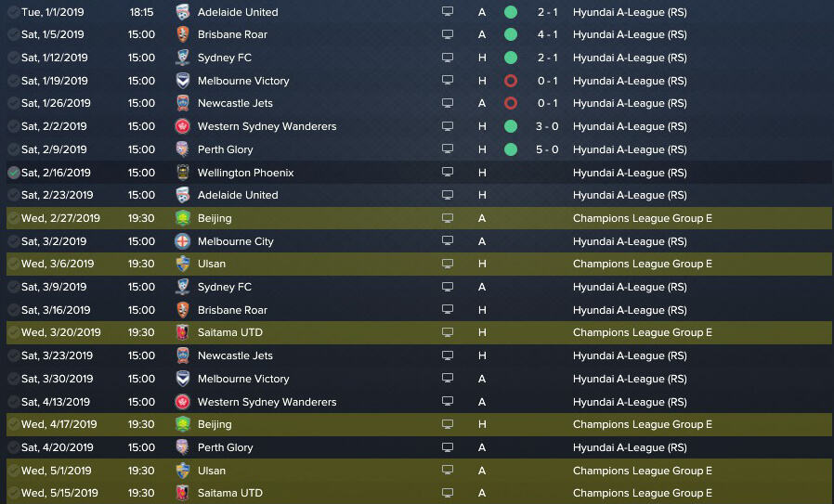Click the Ulsan club crest on 3/6/2019
This screenshot has height=504, width=834.
(x=182, y=264)
